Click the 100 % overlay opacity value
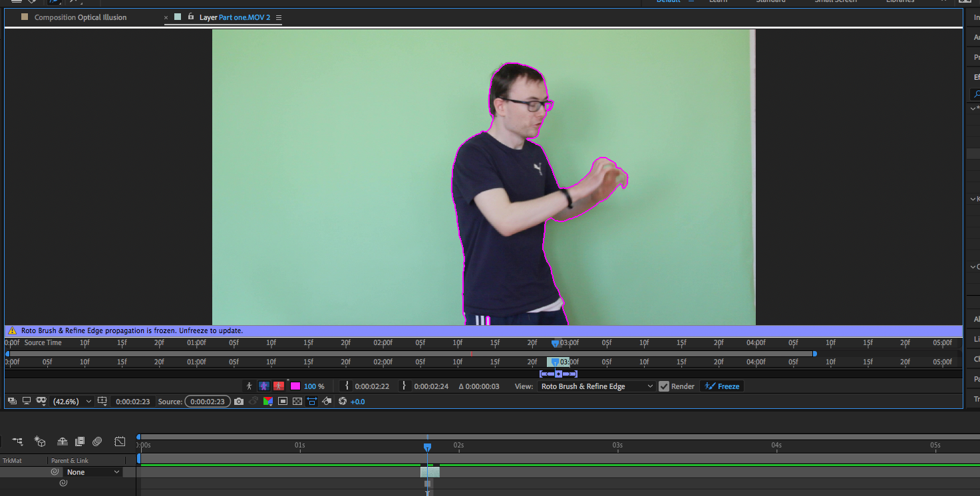 tap(314, 386)
